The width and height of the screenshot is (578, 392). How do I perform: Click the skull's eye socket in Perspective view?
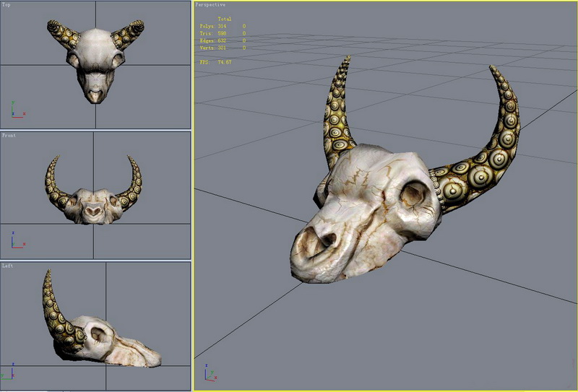point(413,193)
